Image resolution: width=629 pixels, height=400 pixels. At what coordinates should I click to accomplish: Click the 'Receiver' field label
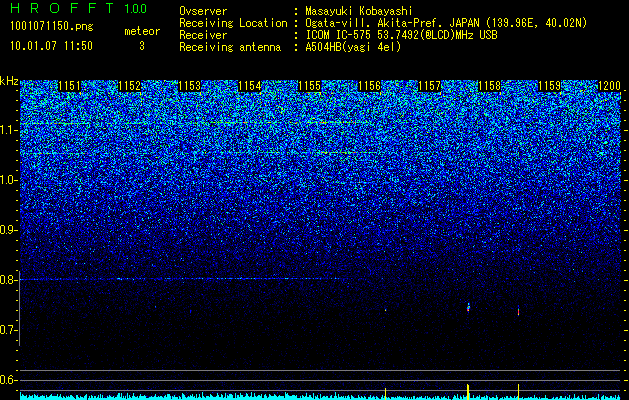point(203,35)
